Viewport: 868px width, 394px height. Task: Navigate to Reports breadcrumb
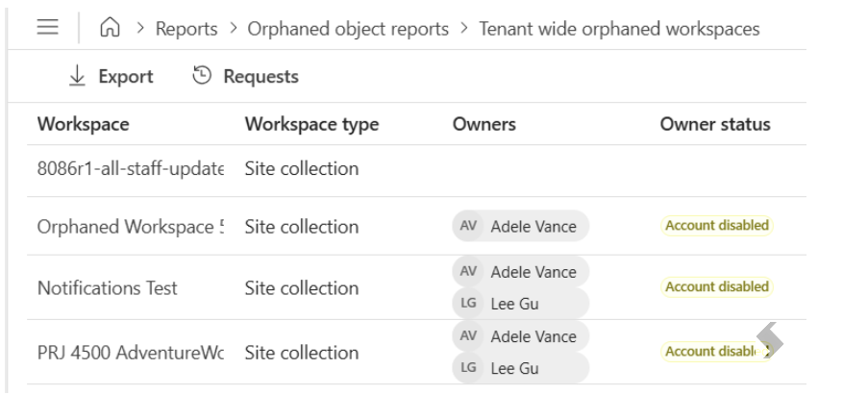coord(186,29)
